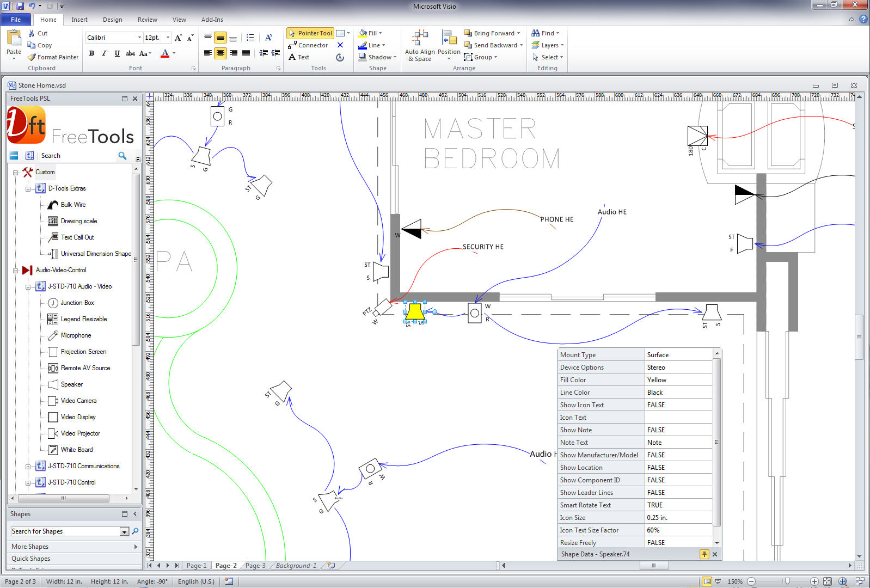This screenshot has width=870, height=588.
Task: Toggle Underline text formatting
Action: pyautogui.click(x=117, y=53)
